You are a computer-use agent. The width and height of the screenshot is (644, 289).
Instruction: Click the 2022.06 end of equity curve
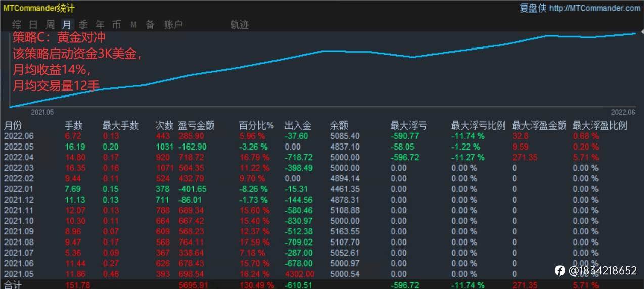pos(635,33)
